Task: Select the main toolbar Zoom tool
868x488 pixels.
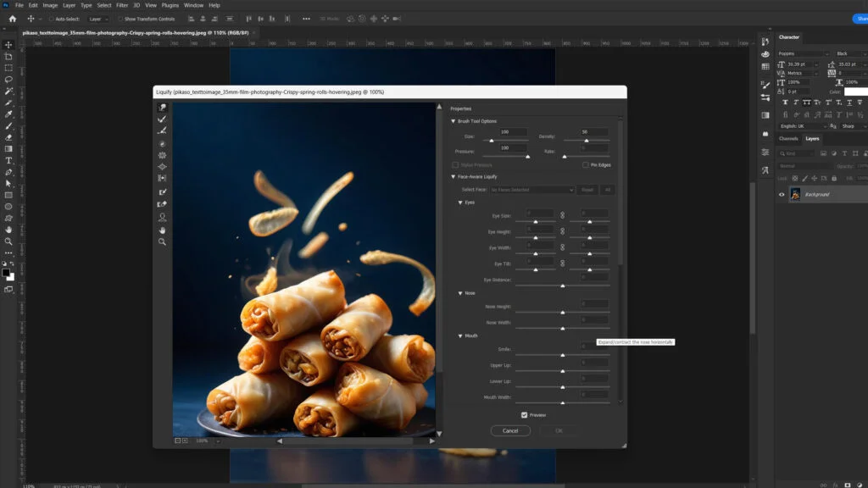Action: pos(8,241)
